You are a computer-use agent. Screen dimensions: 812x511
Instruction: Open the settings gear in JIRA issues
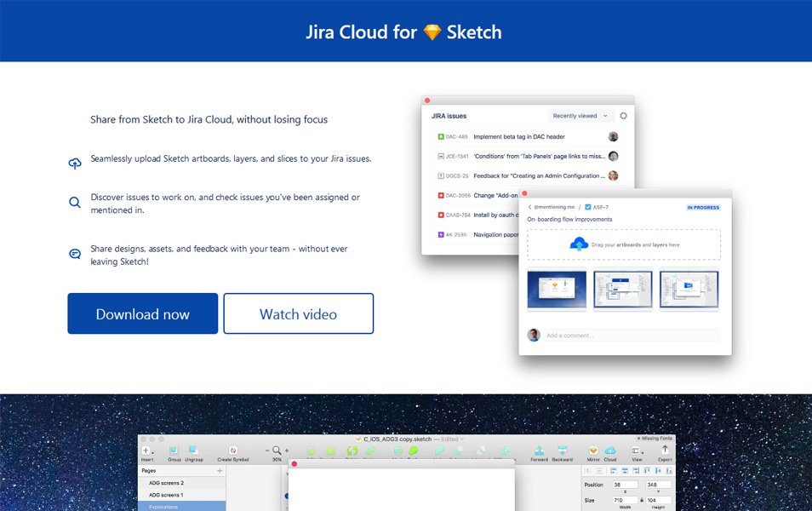pyautogui.click(x=624, y=116)
